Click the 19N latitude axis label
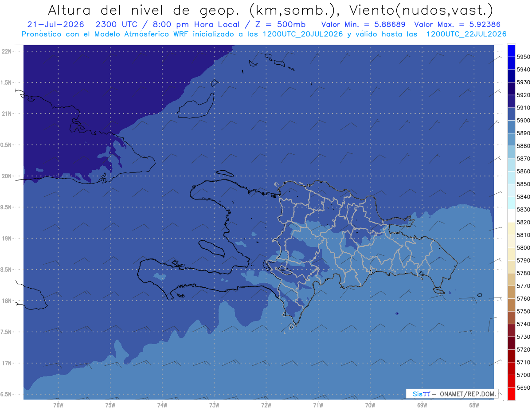 [7, 238]
